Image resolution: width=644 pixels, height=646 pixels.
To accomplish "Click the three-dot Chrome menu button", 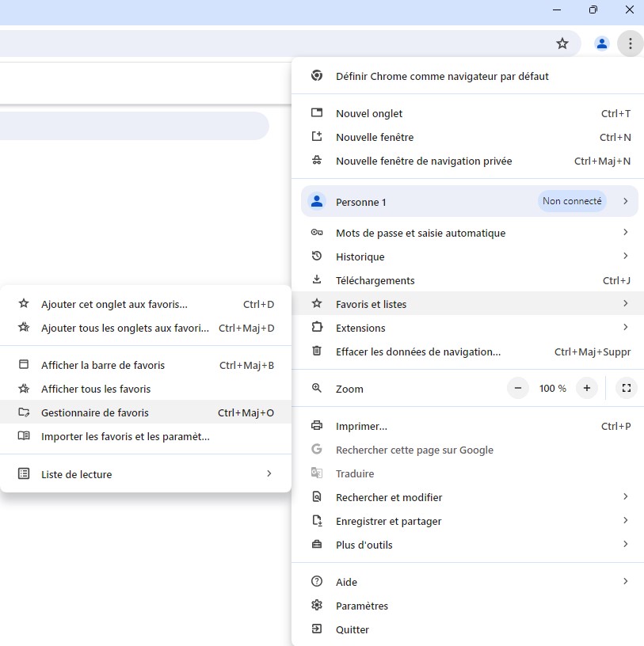I will 630,44.
